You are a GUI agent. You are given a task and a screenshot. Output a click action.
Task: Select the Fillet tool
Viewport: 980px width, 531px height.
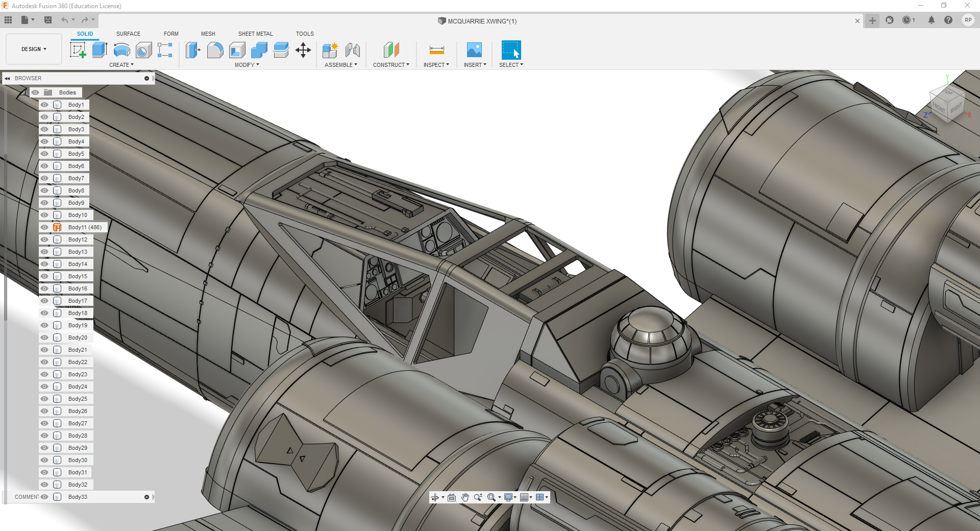pos(215,50)
